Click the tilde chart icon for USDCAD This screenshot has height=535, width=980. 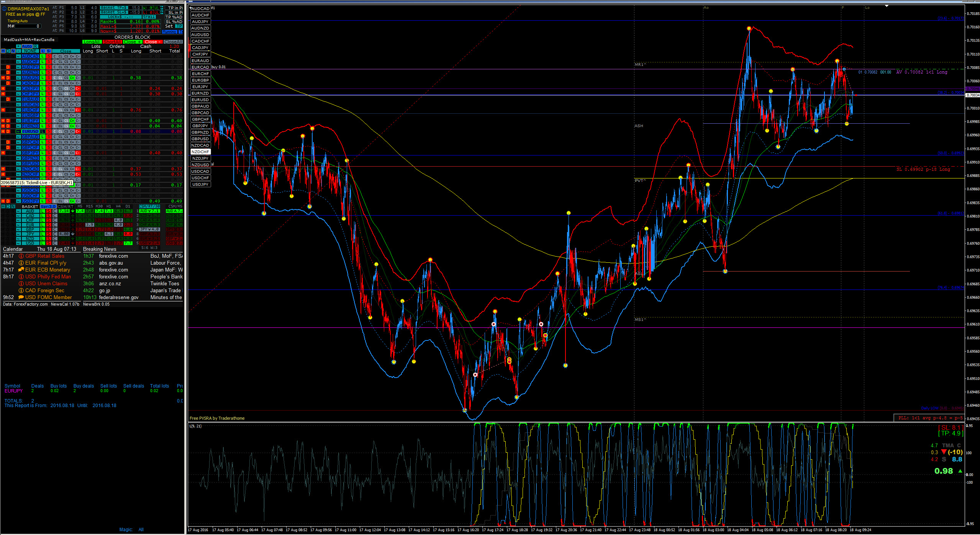(x=18, y=190)
